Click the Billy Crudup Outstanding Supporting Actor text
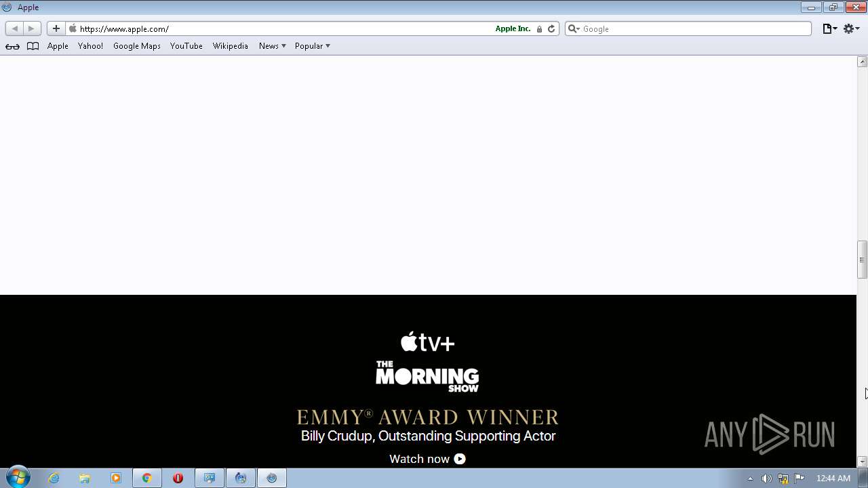This screenshot has width=868, height=488. point(428,436)
